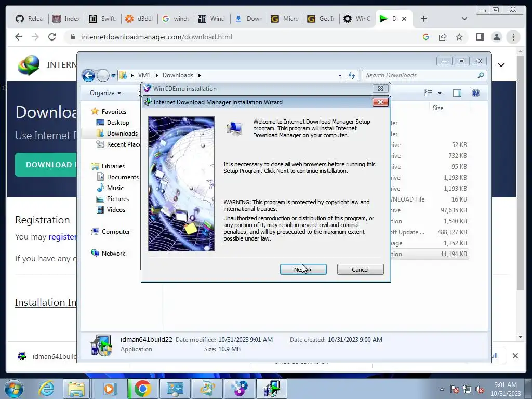Cancel the Internet Download Manager setup
Viewport: 532px width, 399px height.
click(361, 270)
